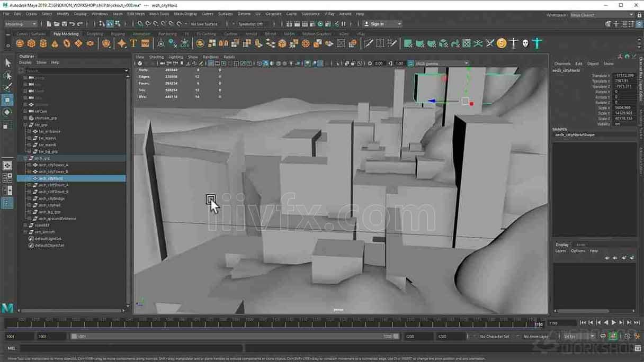Activate the Rotate tool in toolbox
The height and width of the screenshot is (362, 644).
click(x=7, y=112)
